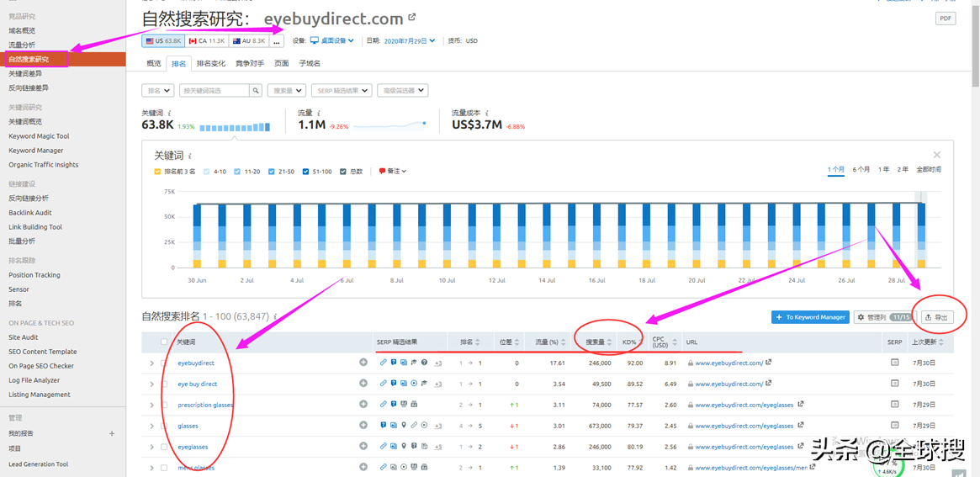Click plus icon in eyeglasses keyword row
This screenshot has height=477, width=980.
tap(363, 447)
